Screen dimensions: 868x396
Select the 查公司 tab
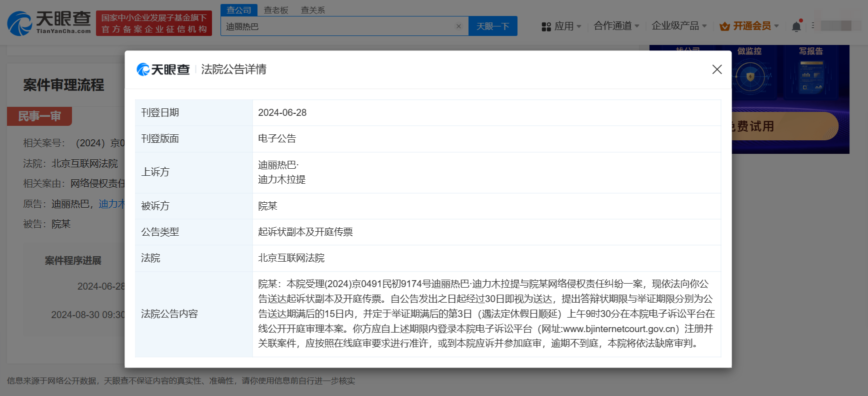(239, 10)
